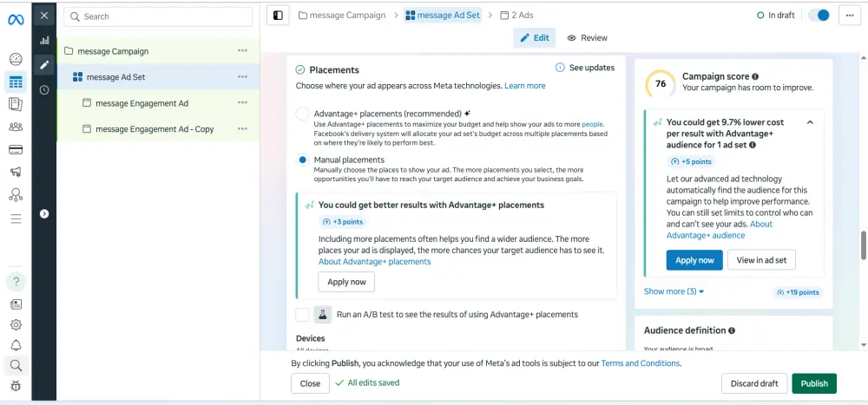Open the history clock icon
Image resolution: width=868 pixels, height=405 pixels.
[44, 89]
